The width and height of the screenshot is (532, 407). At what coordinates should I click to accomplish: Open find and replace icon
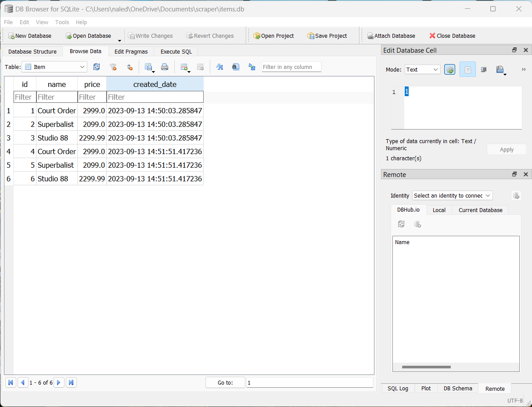tap(252, 67)
